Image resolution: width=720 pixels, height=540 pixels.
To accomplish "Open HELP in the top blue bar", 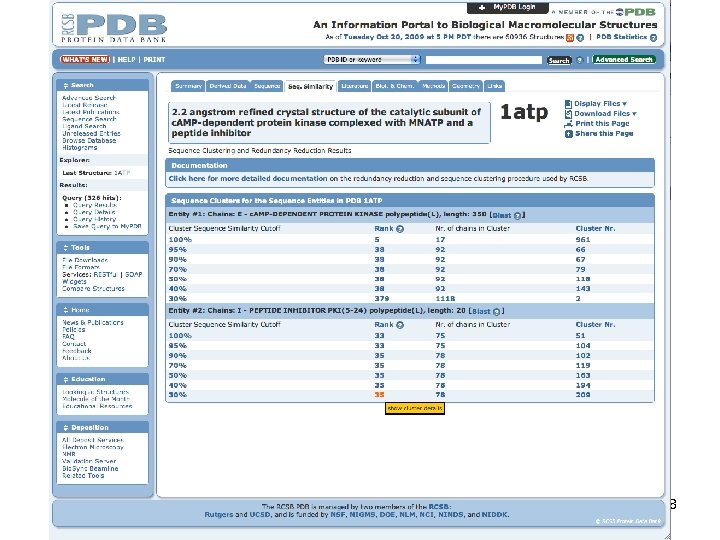I will 126,60.
